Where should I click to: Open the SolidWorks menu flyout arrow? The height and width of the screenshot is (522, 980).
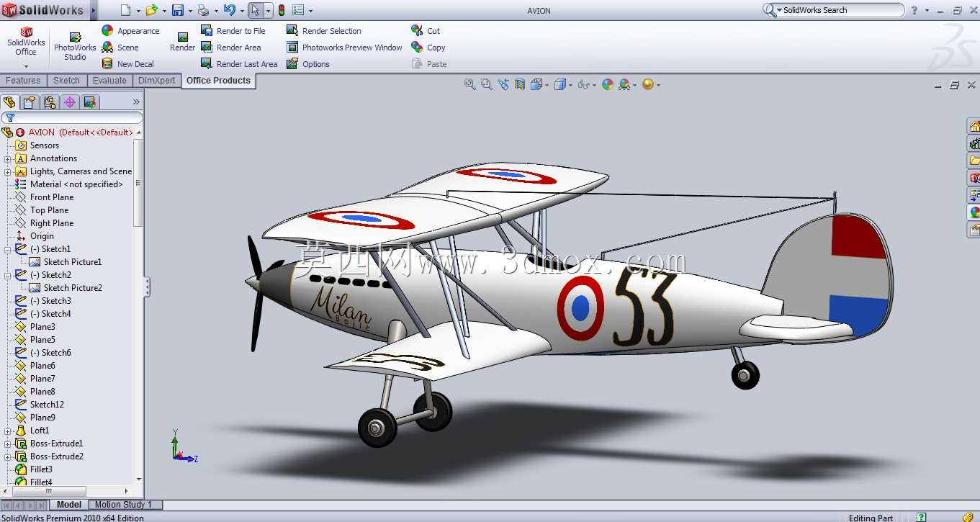pyautogui.click(x=93, y=10)
